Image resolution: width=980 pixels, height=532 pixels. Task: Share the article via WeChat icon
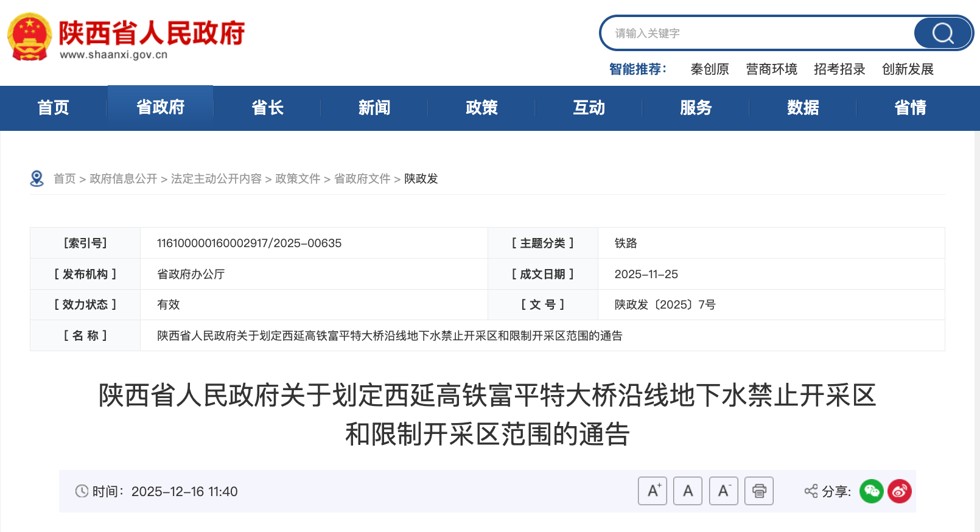(x=872, y=491)
